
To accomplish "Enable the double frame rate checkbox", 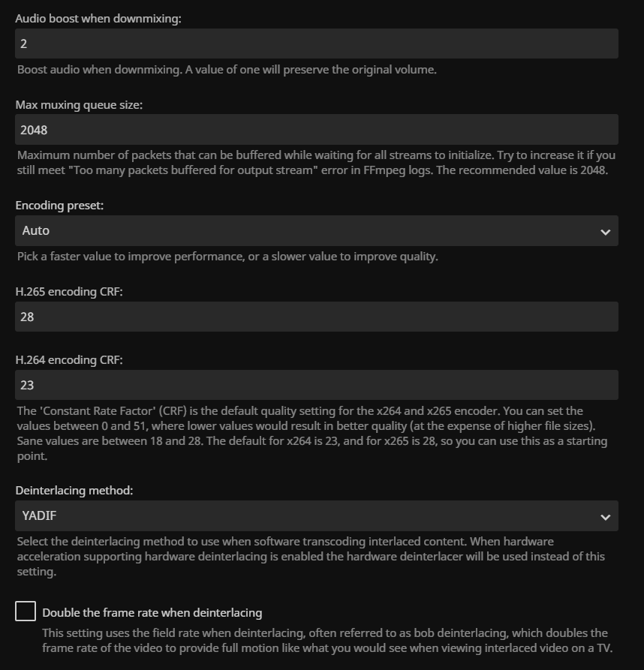I will 26,611.
